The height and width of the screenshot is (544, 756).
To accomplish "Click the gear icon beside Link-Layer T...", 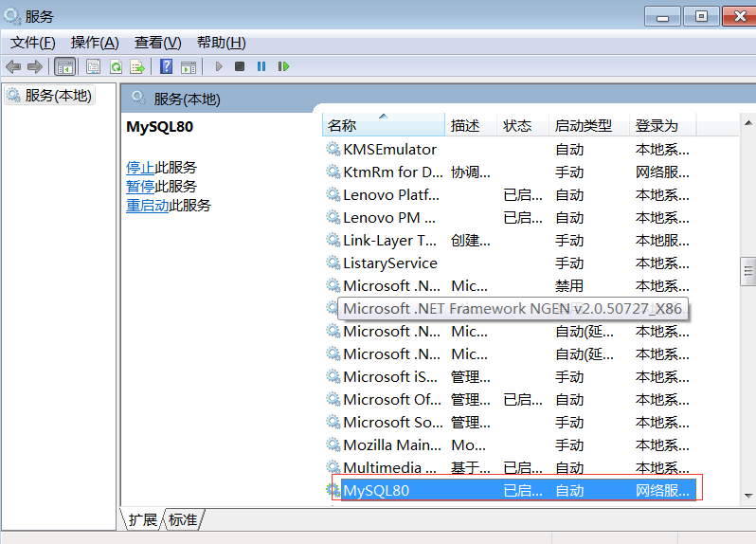I will (x=333, y=240).
